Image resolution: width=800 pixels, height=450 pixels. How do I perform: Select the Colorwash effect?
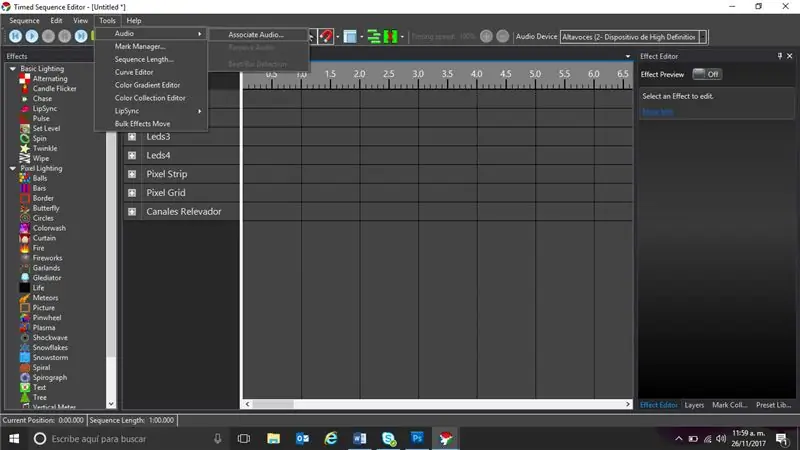(x=49, y=228)
